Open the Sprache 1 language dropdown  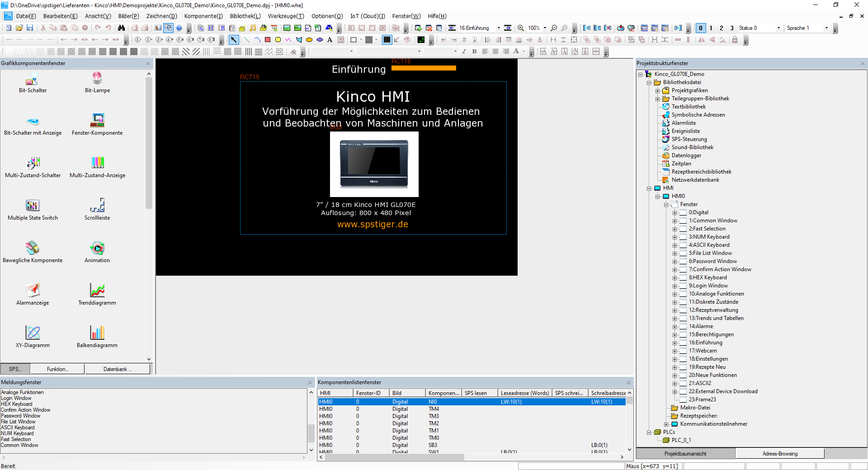(x=826, y=28)
